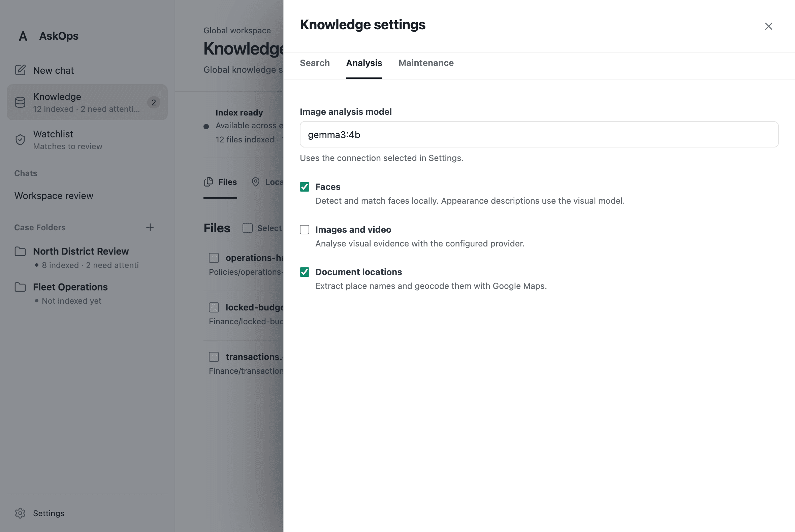
Task: Click the New chat compose icon
Action: pyautogui.click(x=20, y=70)
